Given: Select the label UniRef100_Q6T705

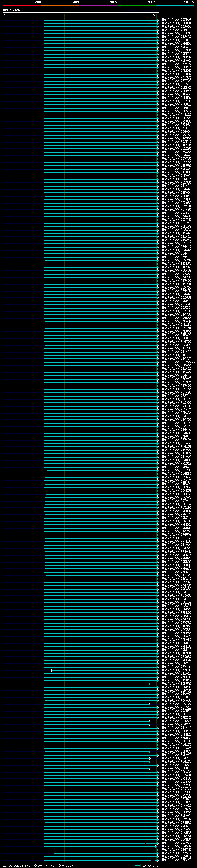Looking at the screenshot, I should click(177, 81).
